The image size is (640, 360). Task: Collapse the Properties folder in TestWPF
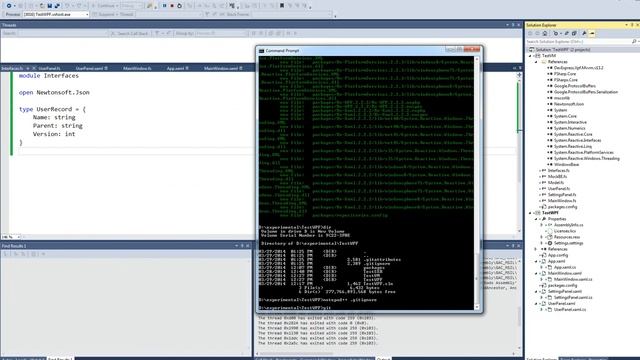click(536, 219)
